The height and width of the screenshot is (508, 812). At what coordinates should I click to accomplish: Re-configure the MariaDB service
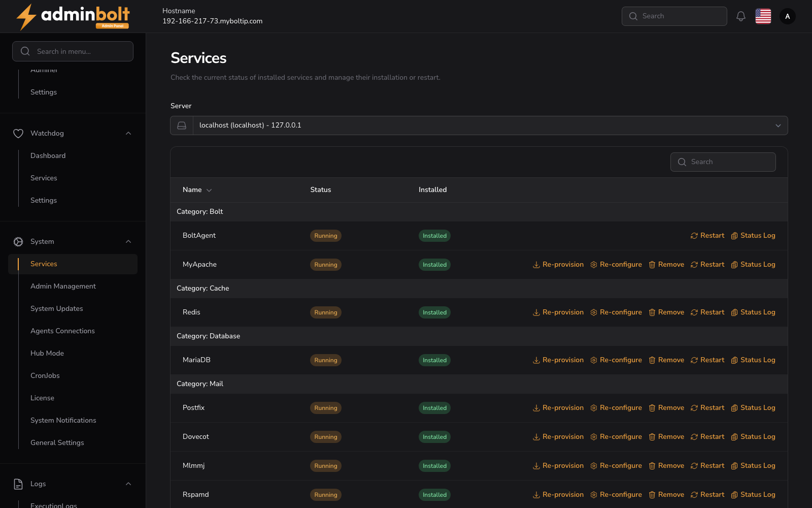coord(616,360)
